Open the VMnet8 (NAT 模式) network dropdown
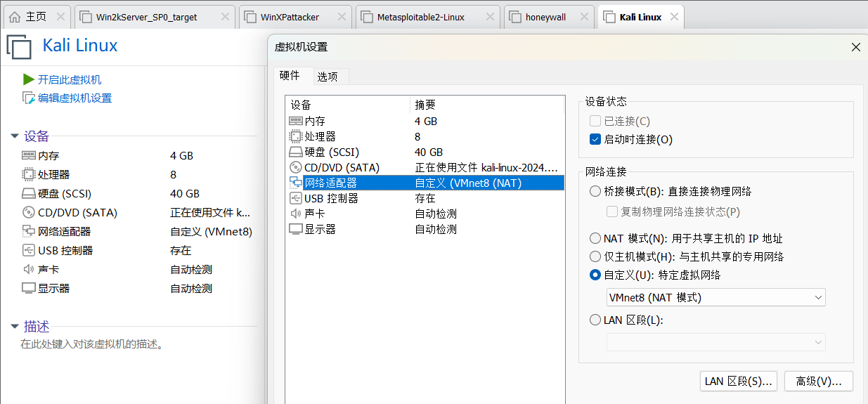This screenshot has height=404, width=868. coord(715,297)
